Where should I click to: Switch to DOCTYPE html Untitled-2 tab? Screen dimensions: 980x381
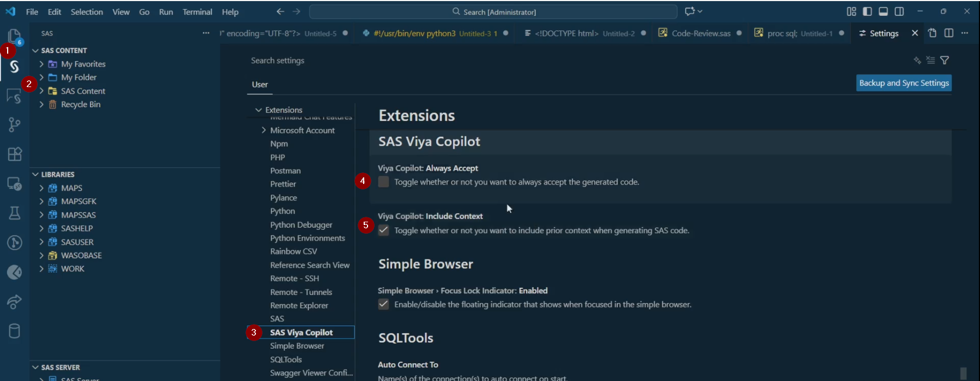(585, 33)
